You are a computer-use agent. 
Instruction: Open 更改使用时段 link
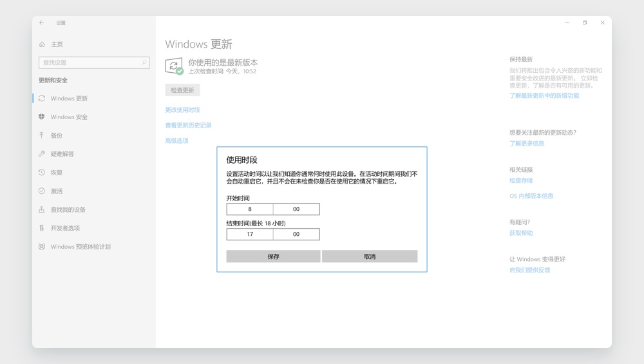(182, 110)
